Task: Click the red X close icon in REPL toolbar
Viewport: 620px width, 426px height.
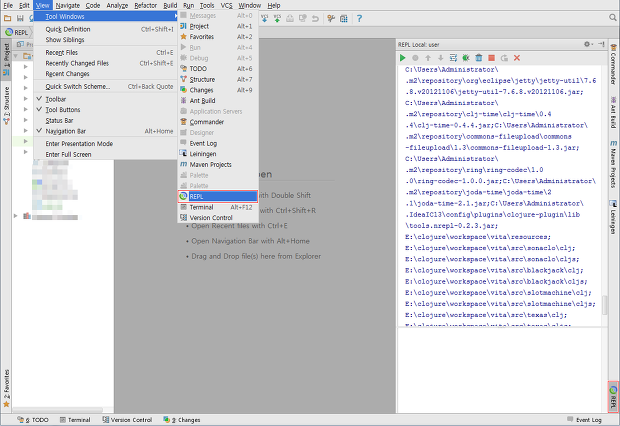Action: point(517,58)
